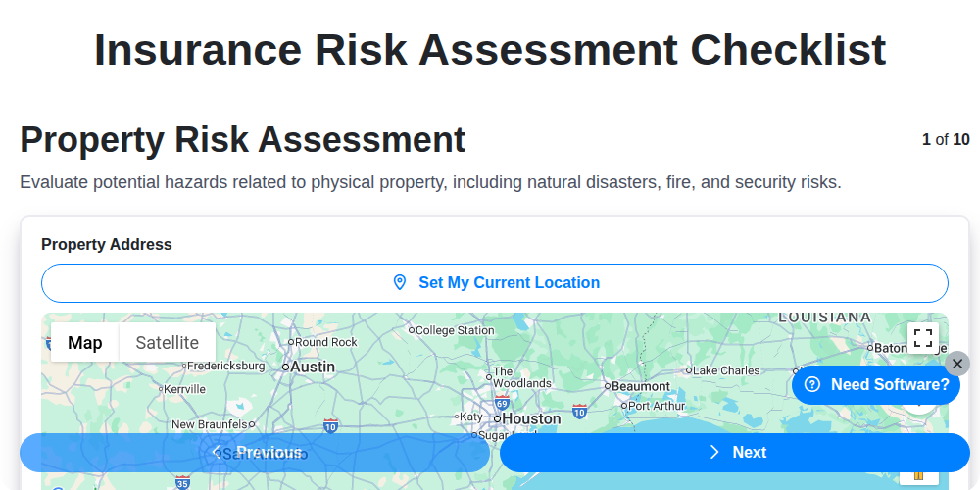Image resolution: width=980 pixels, height=490 pixels.
Task: Click Lake Charles label on map
Action: [726, 370]
